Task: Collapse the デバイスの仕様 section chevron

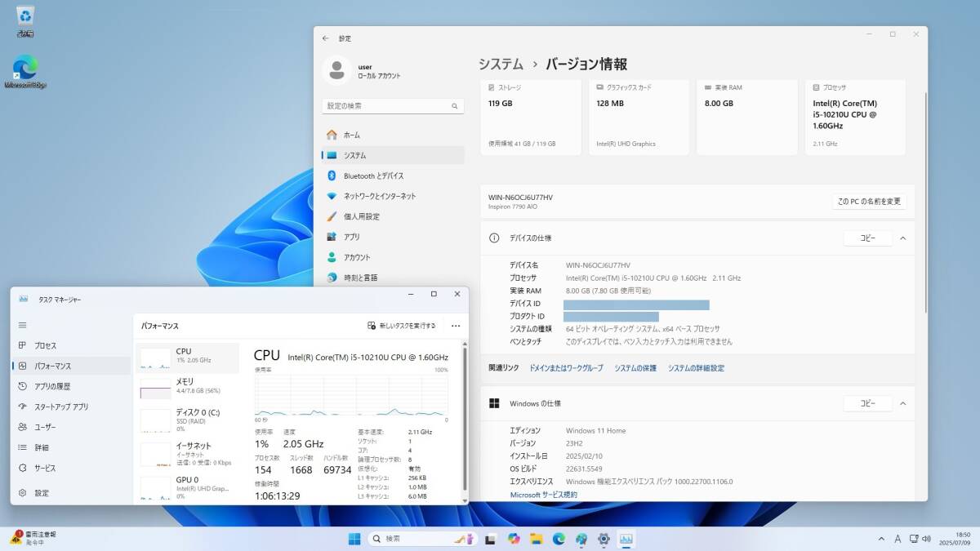Action: 902,238
